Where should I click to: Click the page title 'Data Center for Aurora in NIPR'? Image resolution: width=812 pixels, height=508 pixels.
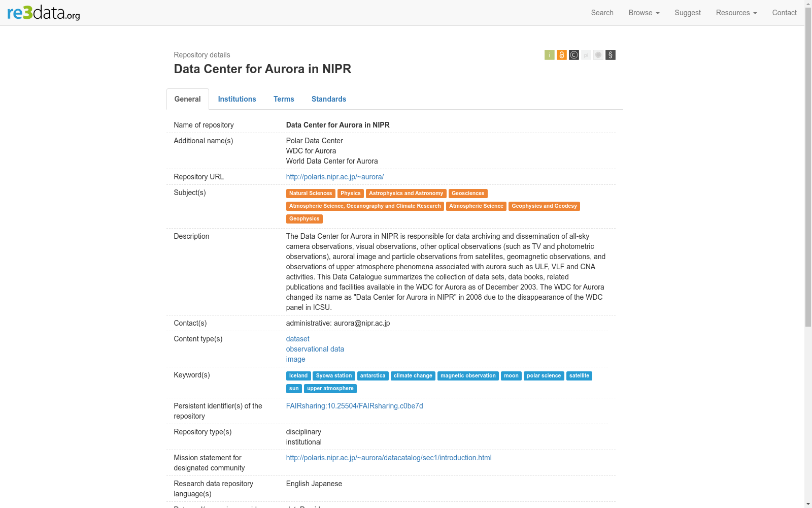262,69
